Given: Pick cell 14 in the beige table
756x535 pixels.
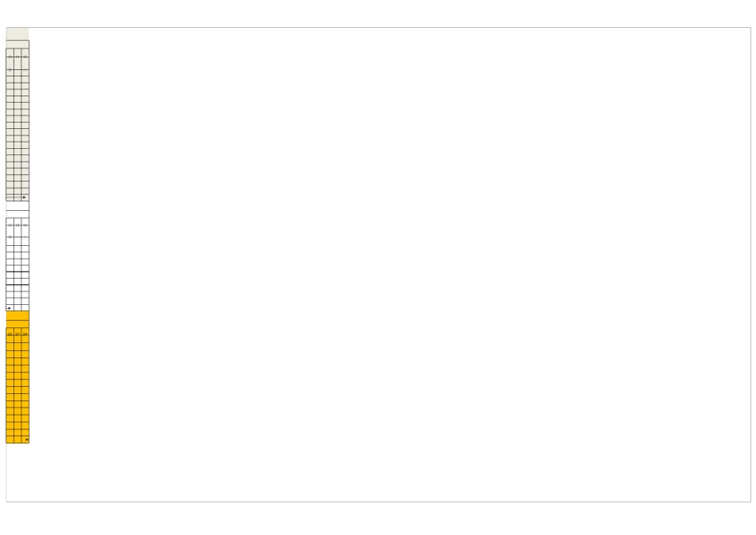Looking at the screenshot, I should [18, 57].
